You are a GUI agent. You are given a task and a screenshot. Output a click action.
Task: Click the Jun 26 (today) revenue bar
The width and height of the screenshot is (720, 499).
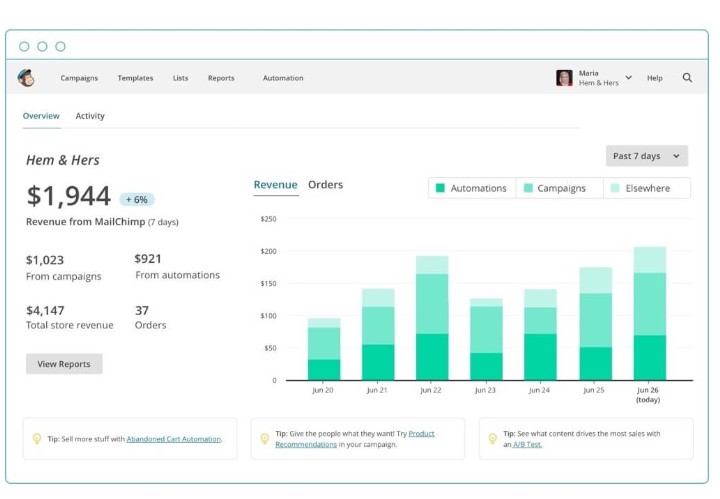pos(650,313)
